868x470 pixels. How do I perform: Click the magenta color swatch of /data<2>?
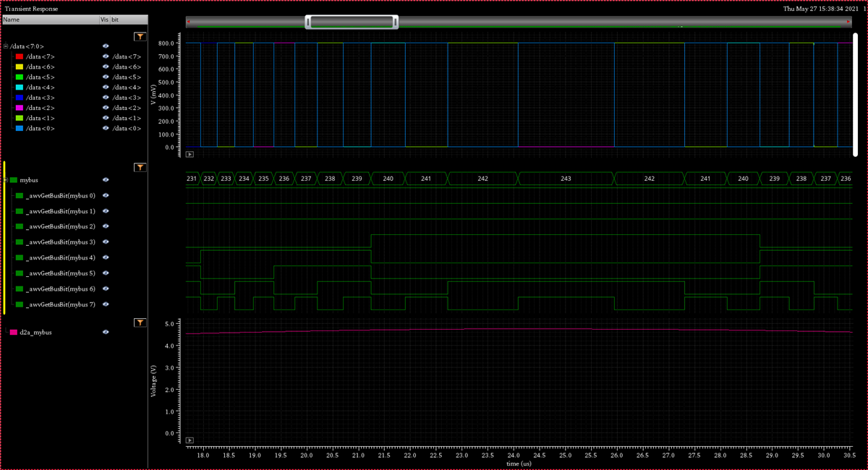tap(19, 108)
